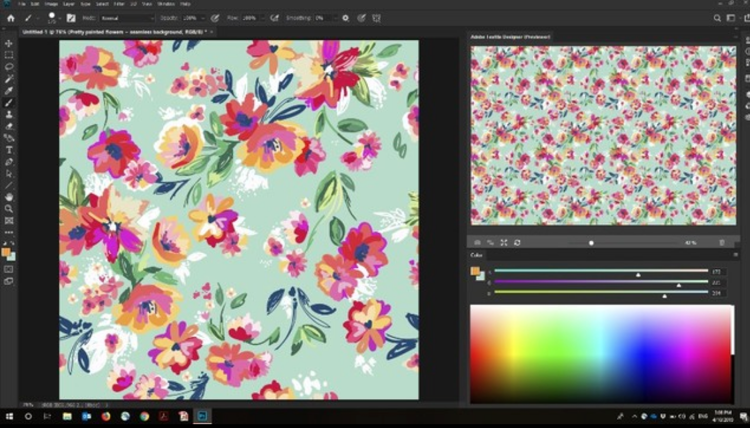
Task: Click the Home icon in options bar
Action: (11, 18)
